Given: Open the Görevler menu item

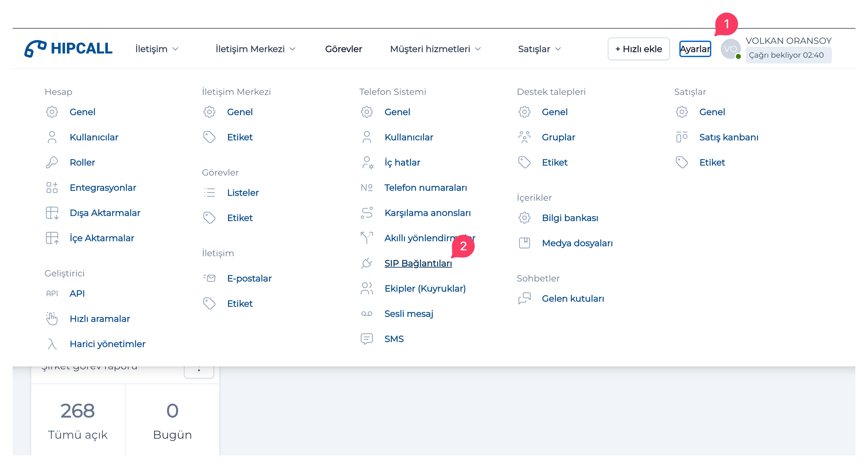Looking at the screenshot, I should pos(343,49).
